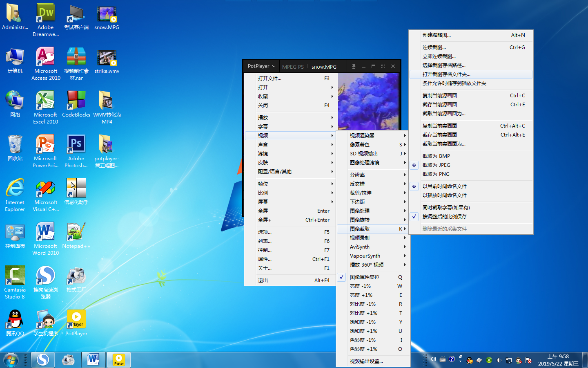Select Notepad++ desktop icon
The width and height of the screenshot is (588, 368).
click(76, 236)
